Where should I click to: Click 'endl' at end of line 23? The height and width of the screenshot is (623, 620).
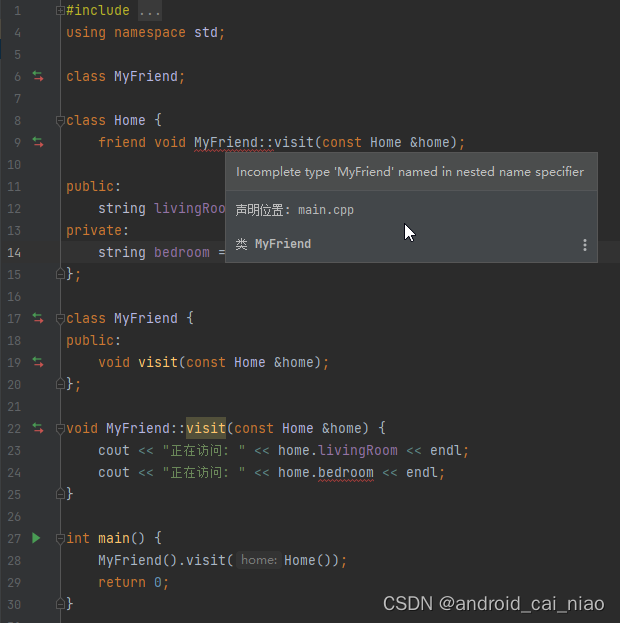coord(446,451)
